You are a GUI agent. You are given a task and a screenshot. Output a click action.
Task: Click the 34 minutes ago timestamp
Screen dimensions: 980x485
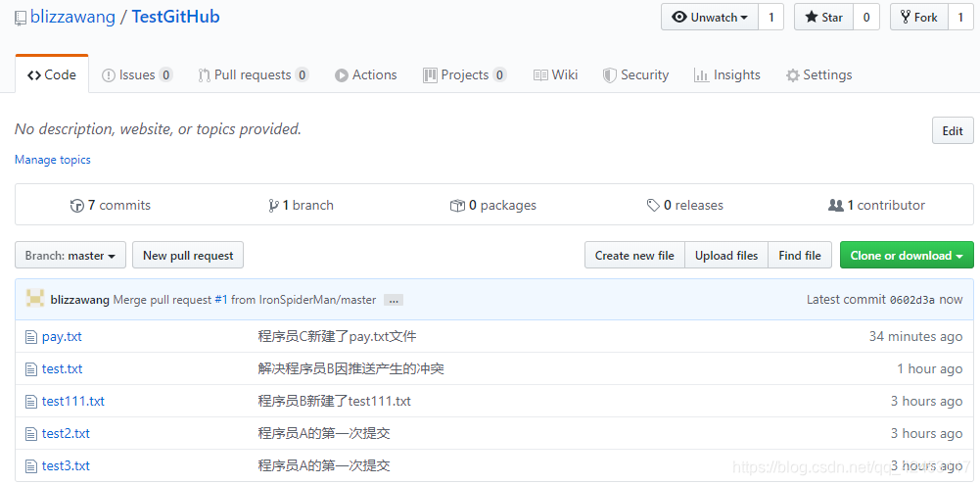[x=915, y=337]
